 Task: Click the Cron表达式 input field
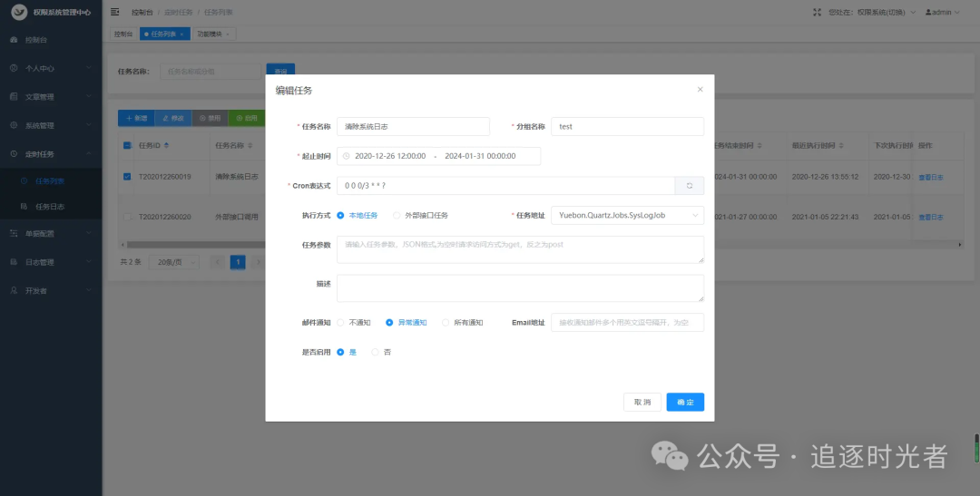[x=505, y=186]
